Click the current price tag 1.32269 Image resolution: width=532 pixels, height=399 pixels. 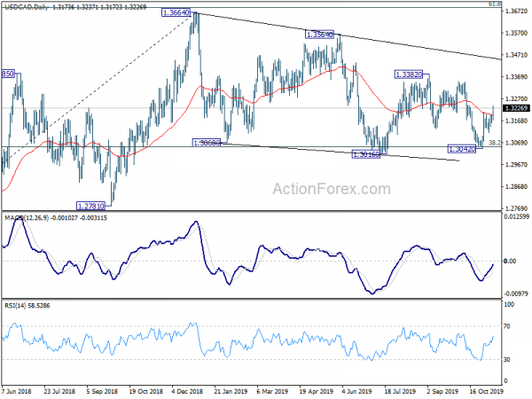[x=516, y=108]
